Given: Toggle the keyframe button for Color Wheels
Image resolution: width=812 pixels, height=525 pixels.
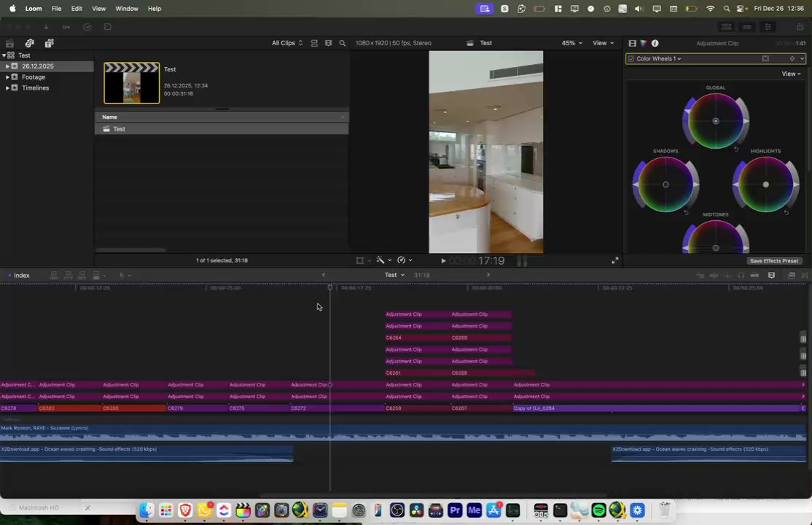Looking at the screenshot, I should [792, 58].
